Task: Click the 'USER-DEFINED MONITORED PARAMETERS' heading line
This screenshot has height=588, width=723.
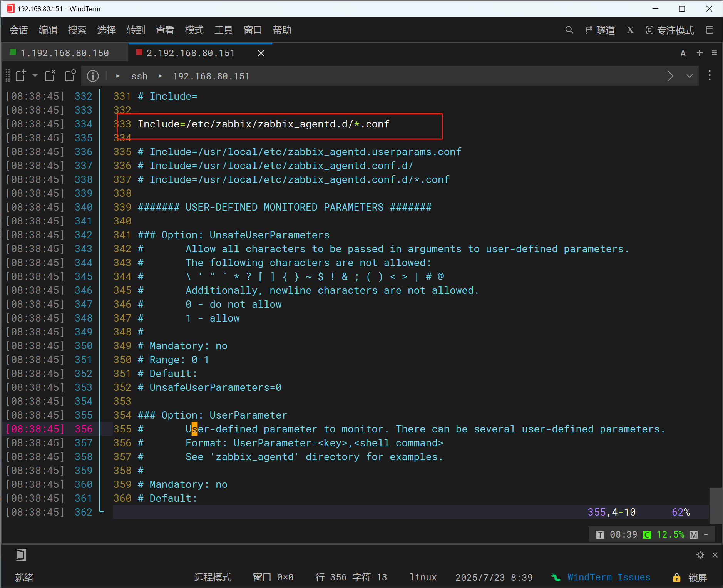Action: pos(285,207)
